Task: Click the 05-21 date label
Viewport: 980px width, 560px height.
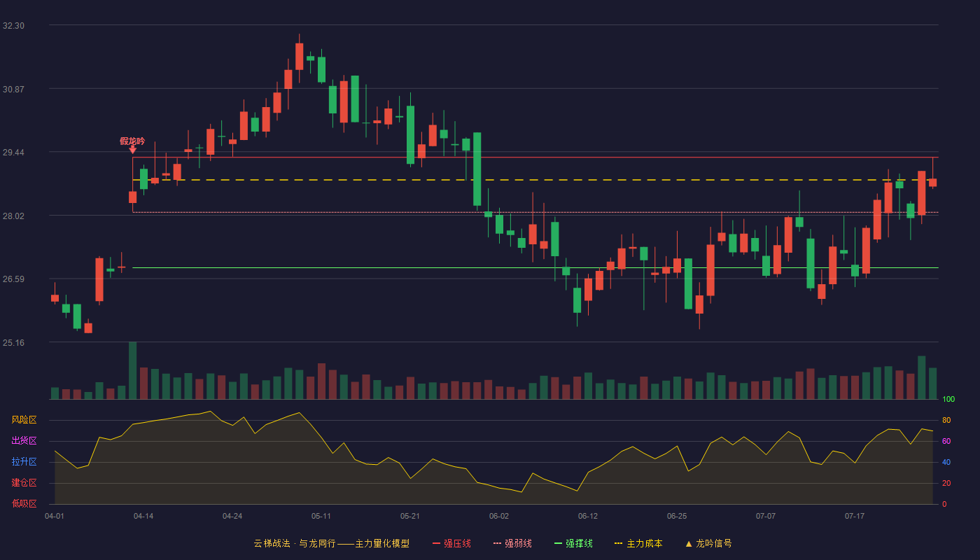Action: (410, 516)
